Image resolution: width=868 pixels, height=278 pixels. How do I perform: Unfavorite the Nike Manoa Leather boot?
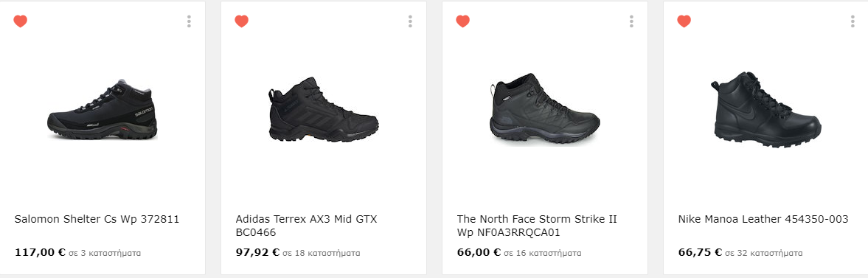click(x=684, y=21)
